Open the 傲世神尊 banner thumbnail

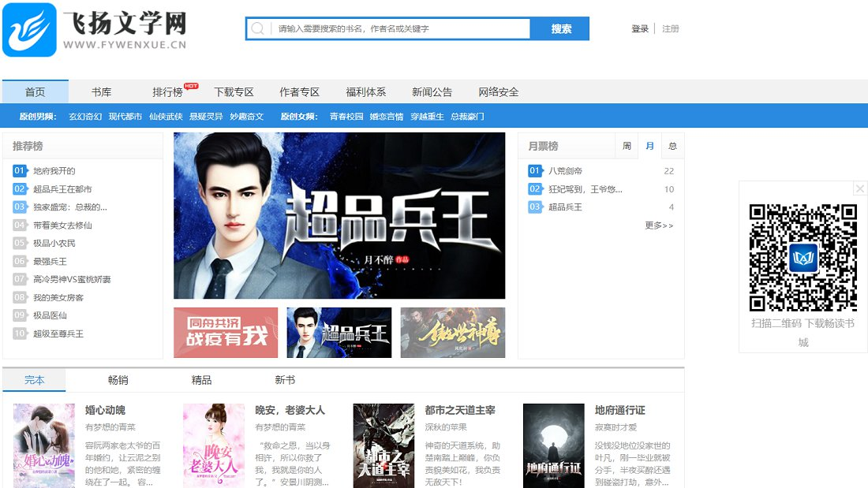coord(452,333)
